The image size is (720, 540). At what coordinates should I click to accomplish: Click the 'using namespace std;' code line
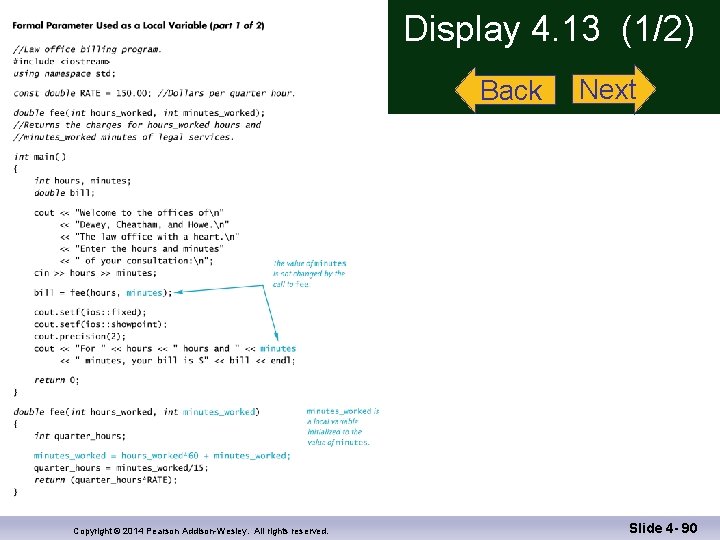(64, 73)
